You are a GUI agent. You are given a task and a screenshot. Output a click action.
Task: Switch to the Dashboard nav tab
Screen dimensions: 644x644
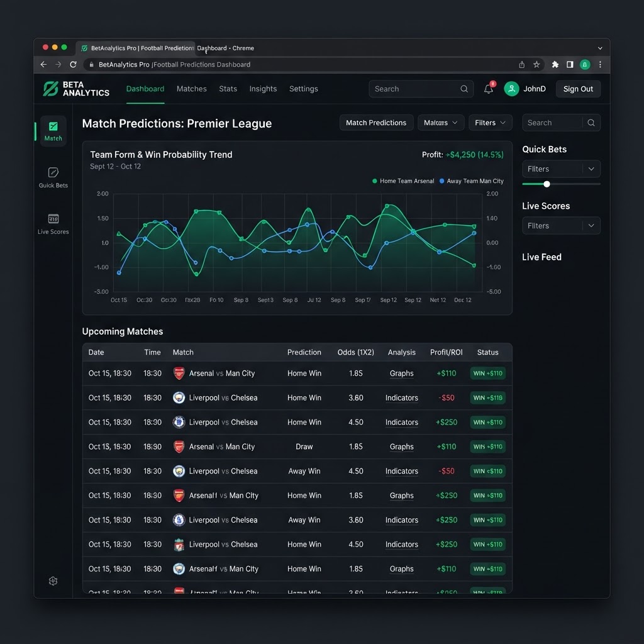click(x=145, y=89)
